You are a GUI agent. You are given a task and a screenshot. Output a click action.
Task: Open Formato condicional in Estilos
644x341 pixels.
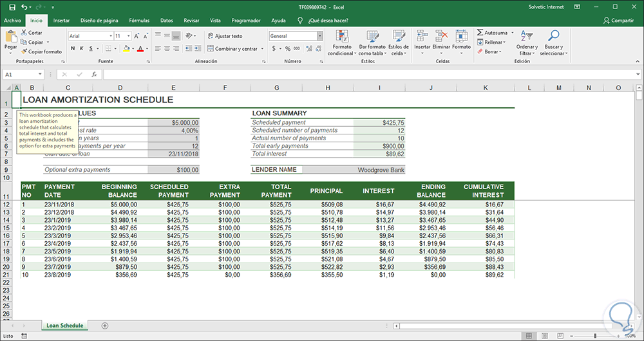(341, 37)
